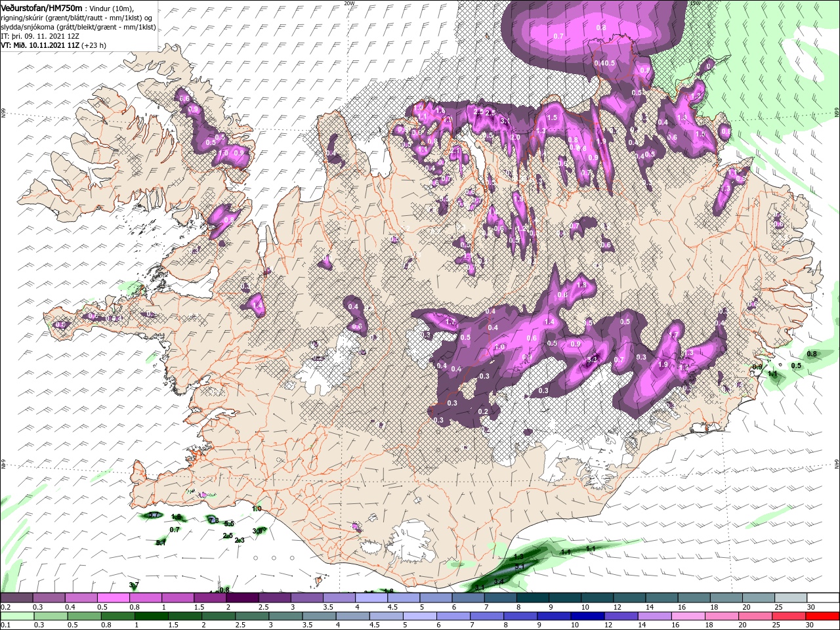The width and height of the screenshot is (840, 630).
Task: Choose the 3.5 swatch in top legend row
Action: [339, 598]
